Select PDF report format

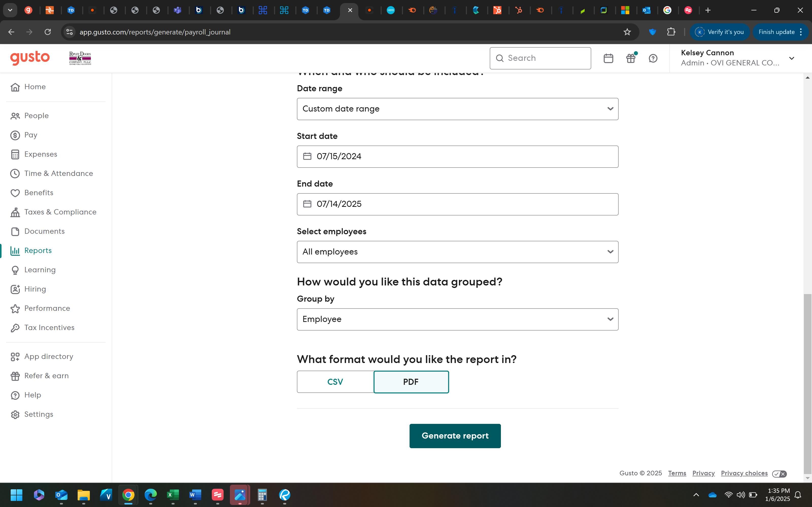411,382
